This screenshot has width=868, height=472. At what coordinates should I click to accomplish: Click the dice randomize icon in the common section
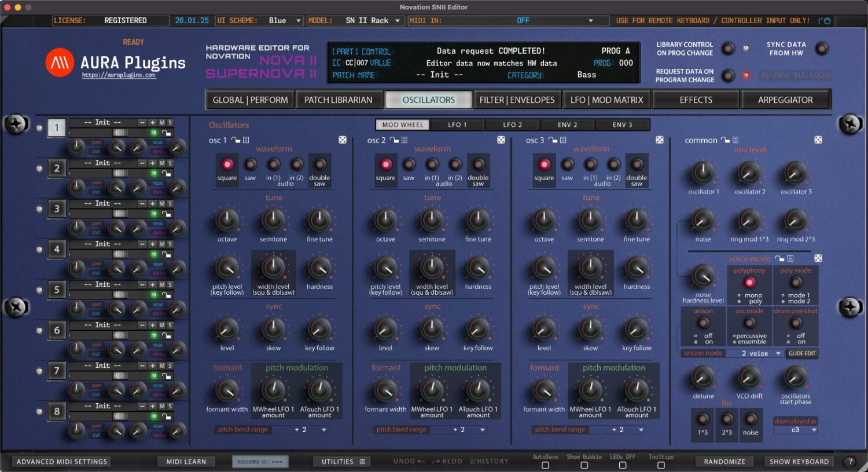coord(817,140)
